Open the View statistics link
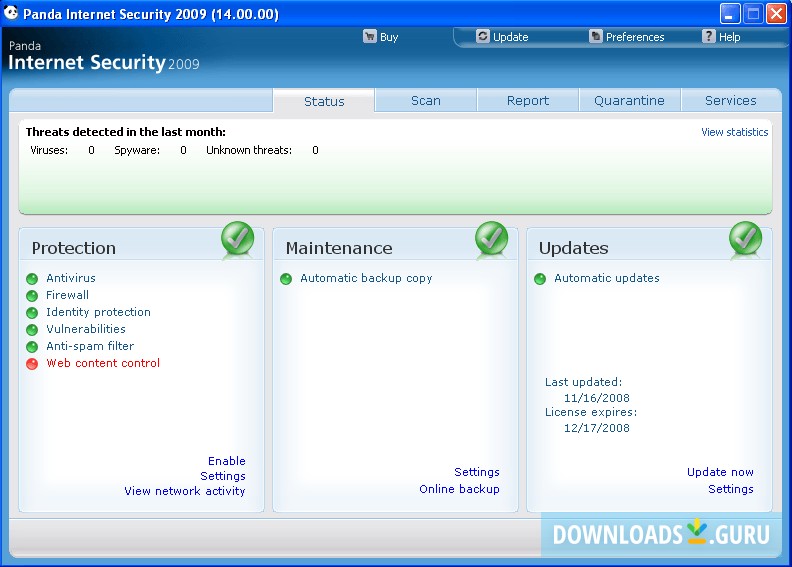This screenshot has height=567, width=792. (x=734, y=132)
